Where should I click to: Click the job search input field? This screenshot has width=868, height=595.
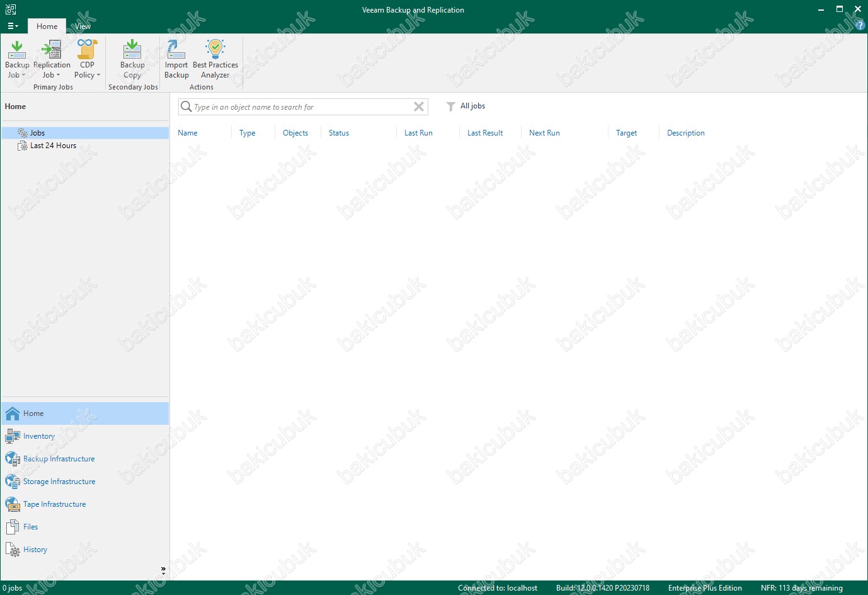click(302, 107)
